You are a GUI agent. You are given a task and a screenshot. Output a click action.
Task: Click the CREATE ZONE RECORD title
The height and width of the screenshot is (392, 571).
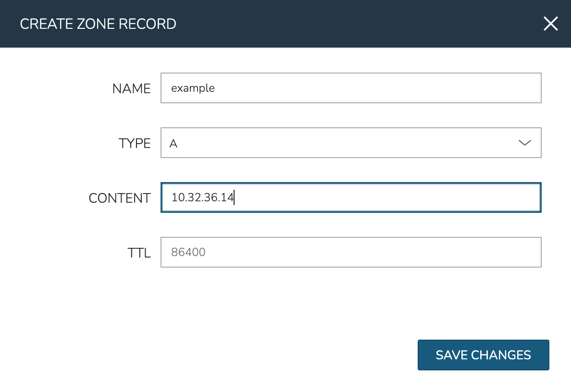click(98, 24)
